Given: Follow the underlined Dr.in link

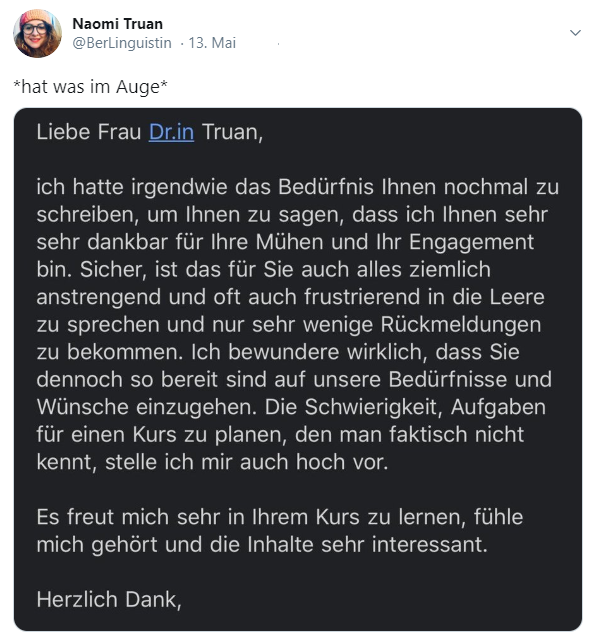Looking at the screenshot, I should tap(171, 132).
